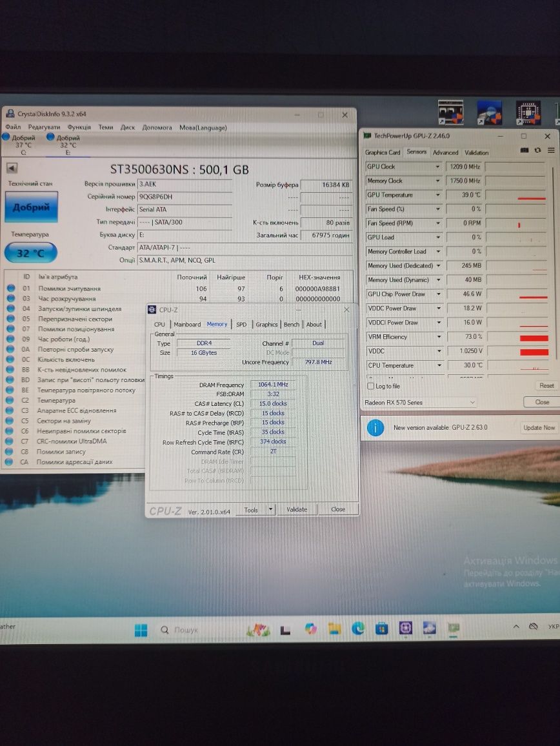The image size is (560, 746).
Task: Switch to the CPU tab in CPU-Z
Action: point(159,325)
